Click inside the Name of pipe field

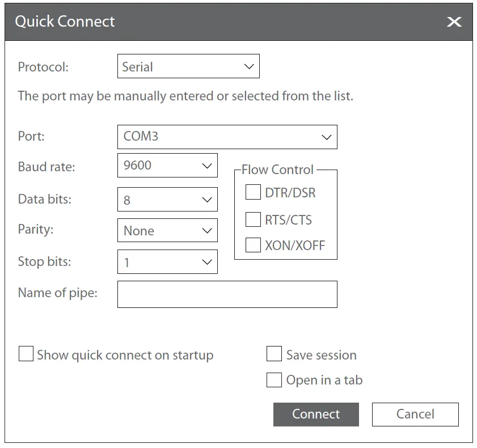pos(227,294)
